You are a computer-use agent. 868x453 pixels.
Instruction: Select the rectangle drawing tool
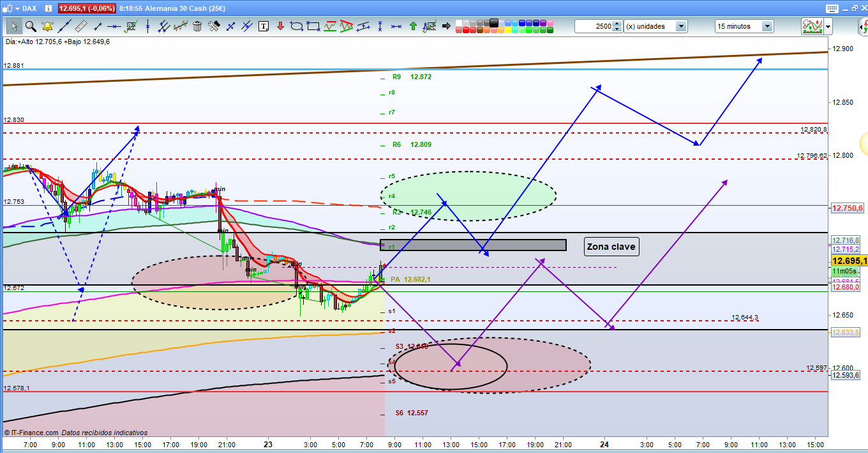(x=313, y=26)
